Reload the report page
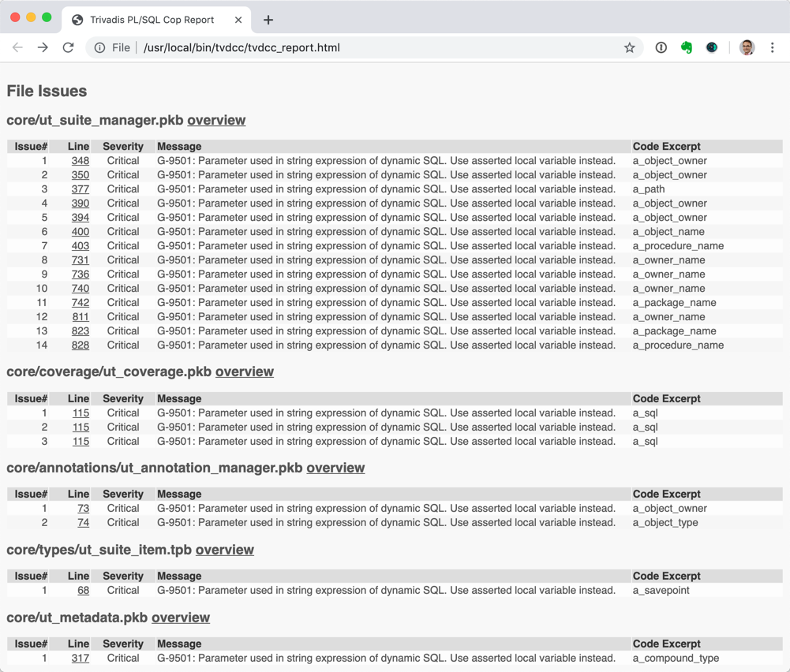 point(68,48)
